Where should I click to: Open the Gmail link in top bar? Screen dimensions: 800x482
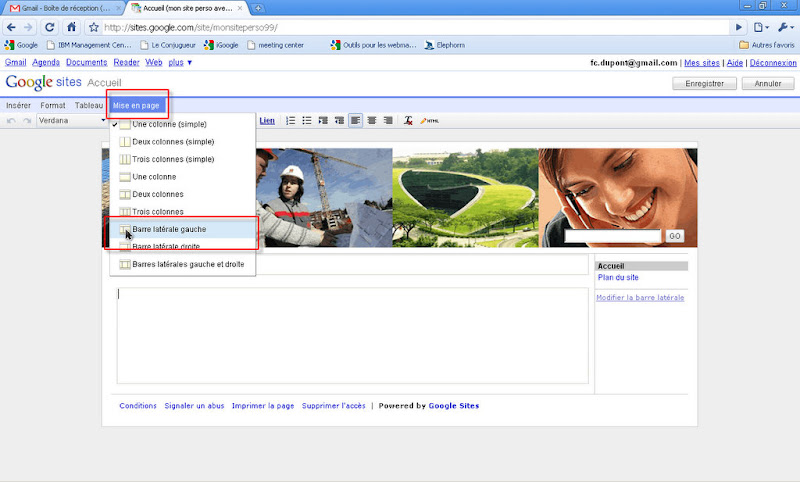click(15, 62)
